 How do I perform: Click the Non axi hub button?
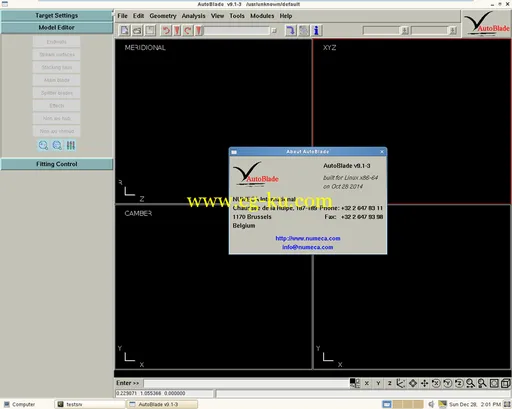coord(57,118)
